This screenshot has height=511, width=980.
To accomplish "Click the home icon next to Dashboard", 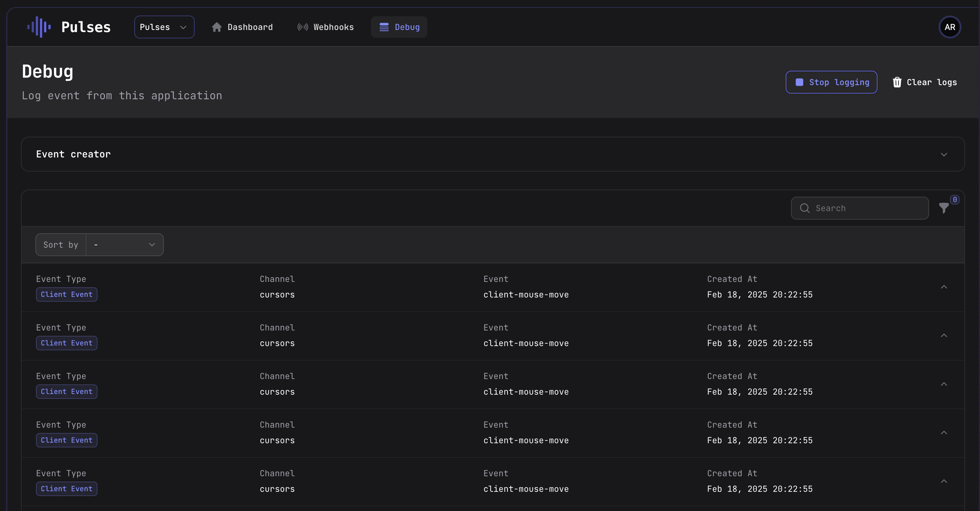I will [x=217, y=27].
